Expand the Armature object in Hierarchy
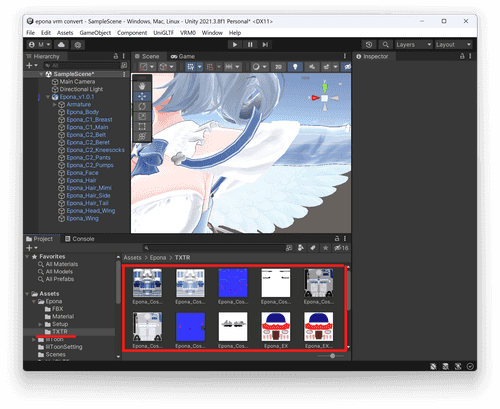 click(x=55, y=105)
